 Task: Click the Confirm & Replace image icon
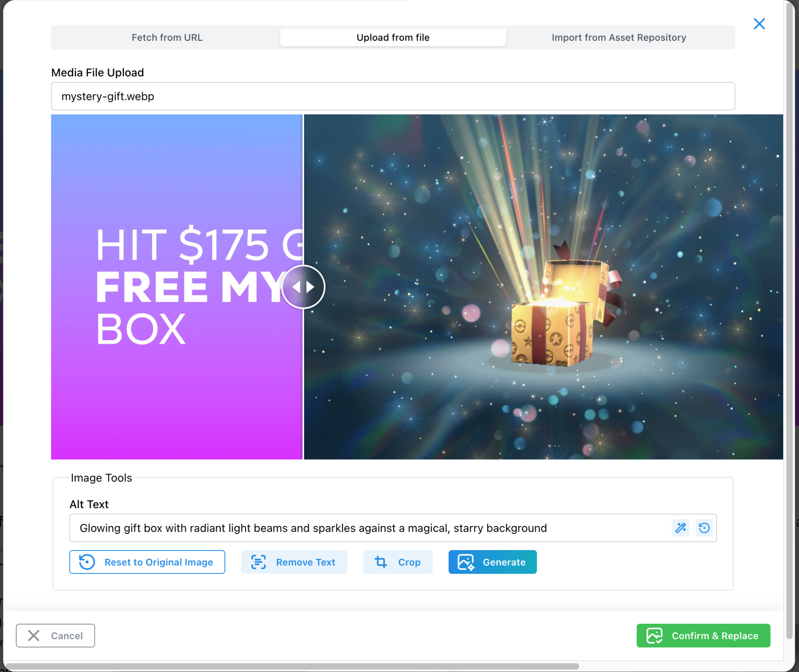click(x=654, y=635)
